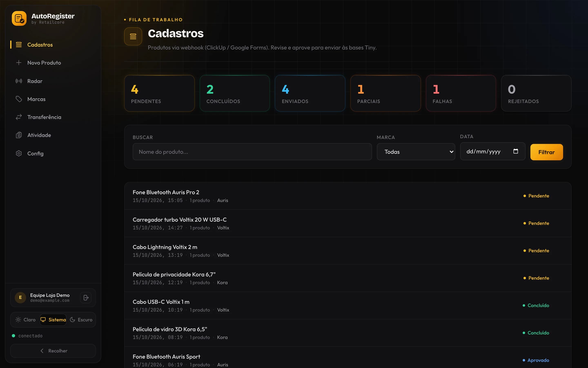Open Película de privacidade Kora 6,7" row
Screen dimensions: 588x368
coord(348,278)
